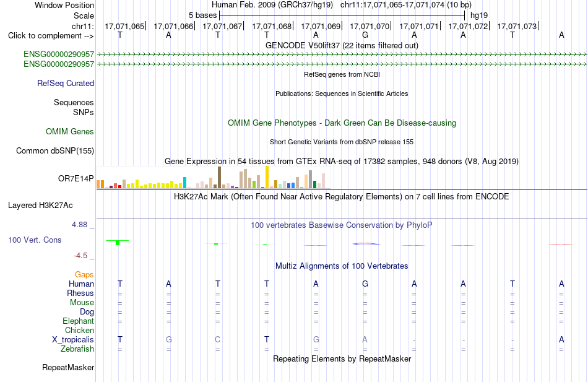Click the 17,071,065 position label
The image size is (588, 382).
(x=124, y=26)
